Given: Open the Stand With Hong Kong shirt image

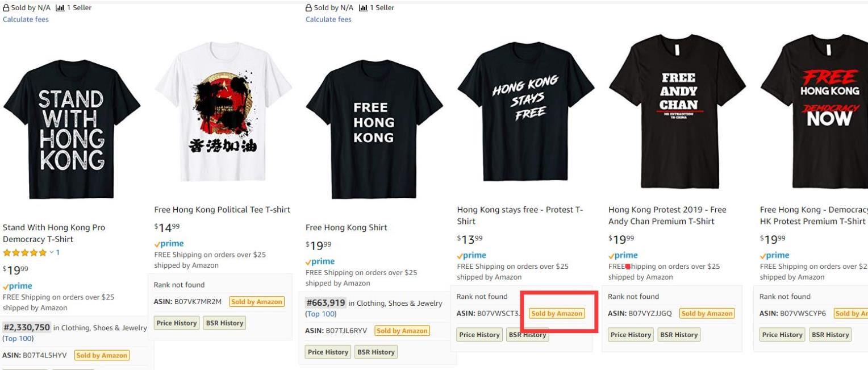Looking at the screenshot, I should coord(72,129).
